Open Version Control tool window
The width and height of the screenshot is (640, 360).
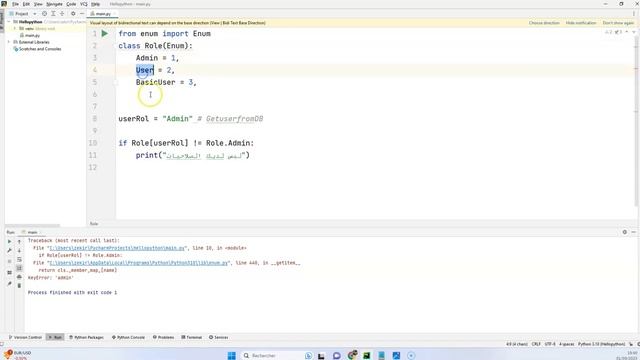pyautogui.click(x=25, y=337)
